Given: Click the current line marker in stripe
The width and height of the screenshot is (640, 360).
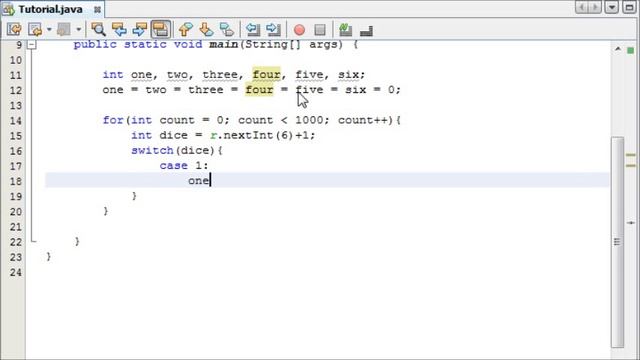Looking at the screenshot, I should (x=631, y=223).
